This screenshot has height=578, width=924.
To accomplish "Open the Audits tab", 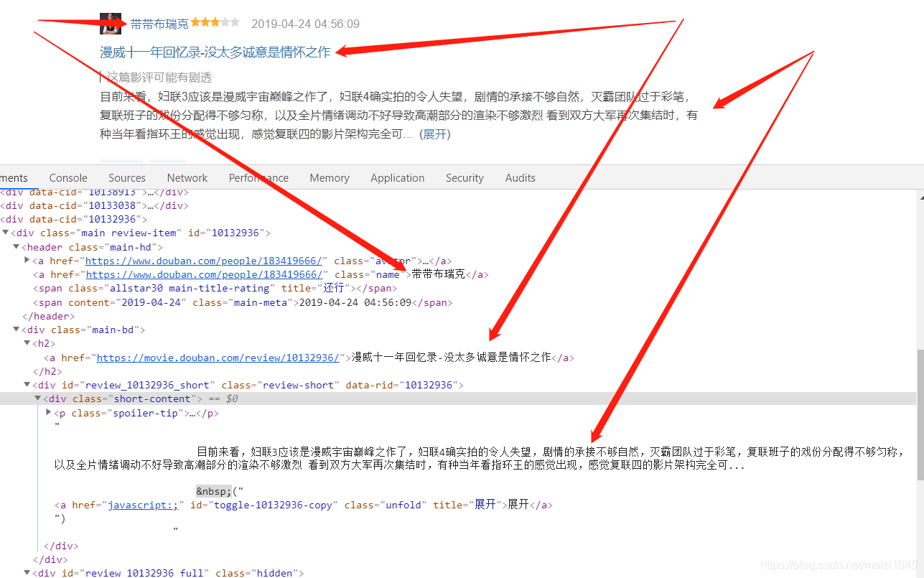I will coord(521,178).
